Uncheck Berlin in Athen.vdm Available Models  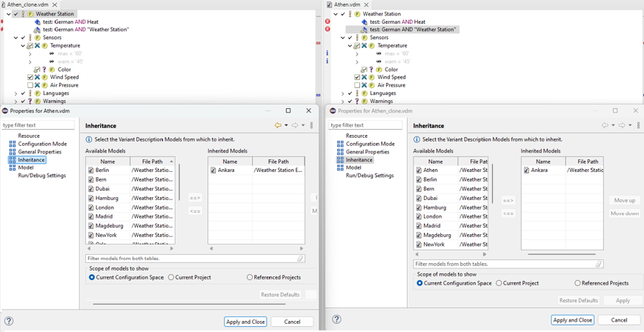click(x=91, y=170)
